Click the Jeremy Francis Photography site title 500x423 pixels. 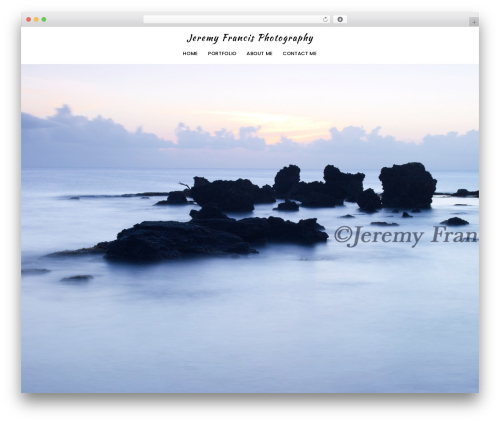click(250, 38)
